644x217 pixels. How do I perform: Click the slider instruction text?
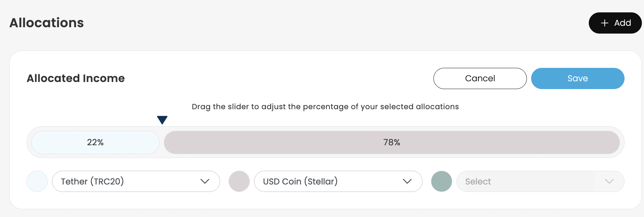point(325,107)
